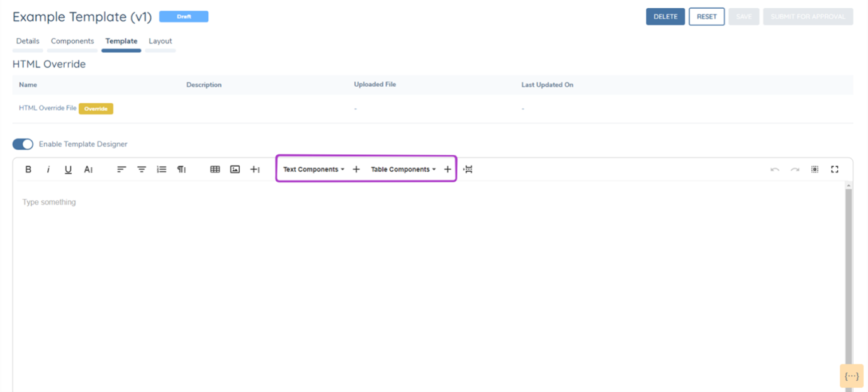Image resolution: width=868 pixels, height=392 pixels.
Task: Click the DELETE button
Action: pos(665,16)
